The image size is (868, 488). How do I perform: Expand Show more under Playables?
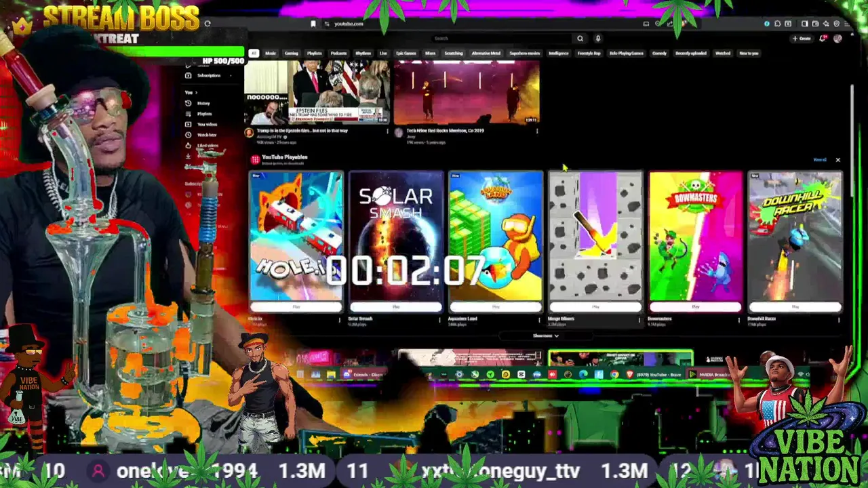[545, 335]
